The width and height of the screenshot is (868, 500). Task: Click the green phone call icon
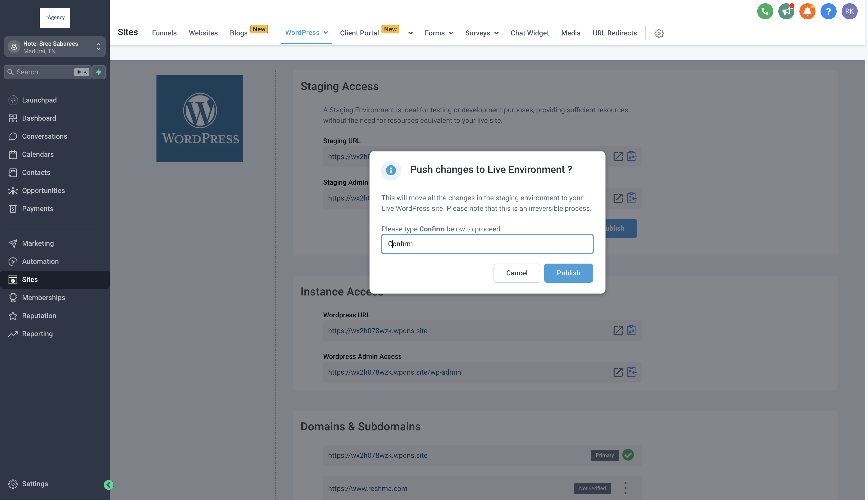[765, 11]
